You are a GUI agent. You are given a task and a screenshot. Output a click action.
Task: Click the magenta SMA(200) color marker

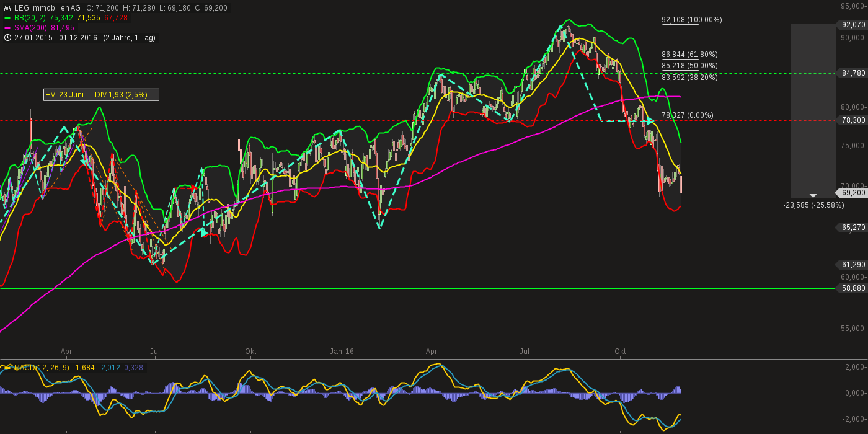click(x=7, y=28)
